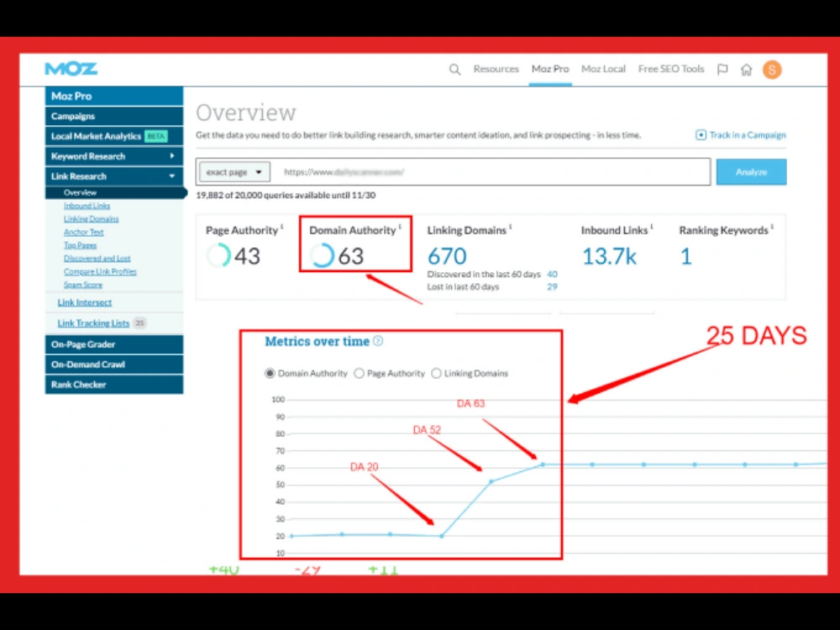This screenshot has height=630, width=840.
Task: Open the exact page scope dropdown
Action: click(x=234, y=172)
